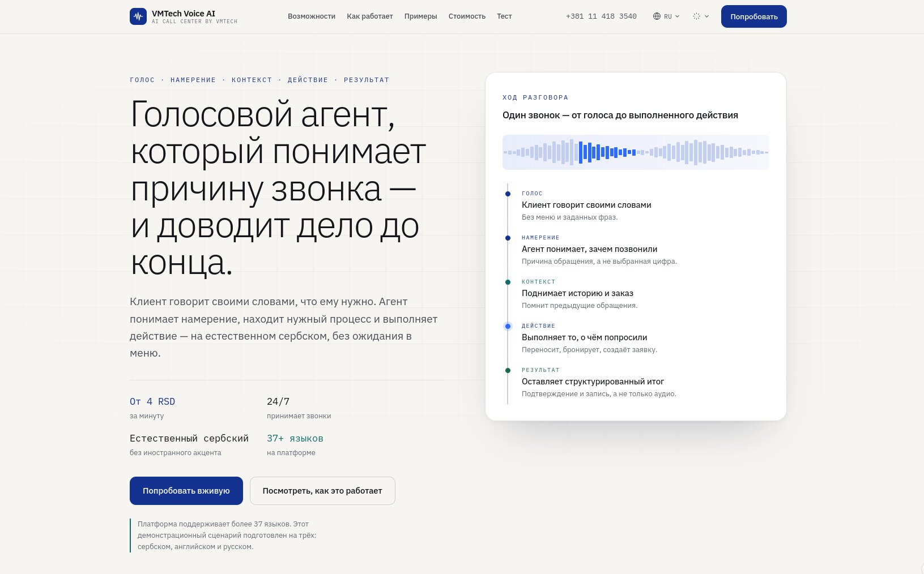
Task: Click 'Без меню и заданных фраз.' description
Action: pos(569,217)
